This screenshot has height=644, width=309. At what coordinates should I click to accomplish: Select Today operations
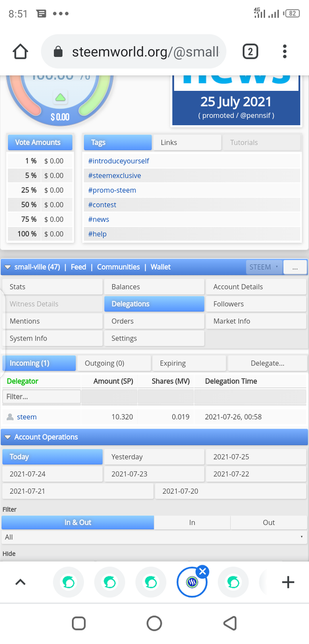pos(52,457)
